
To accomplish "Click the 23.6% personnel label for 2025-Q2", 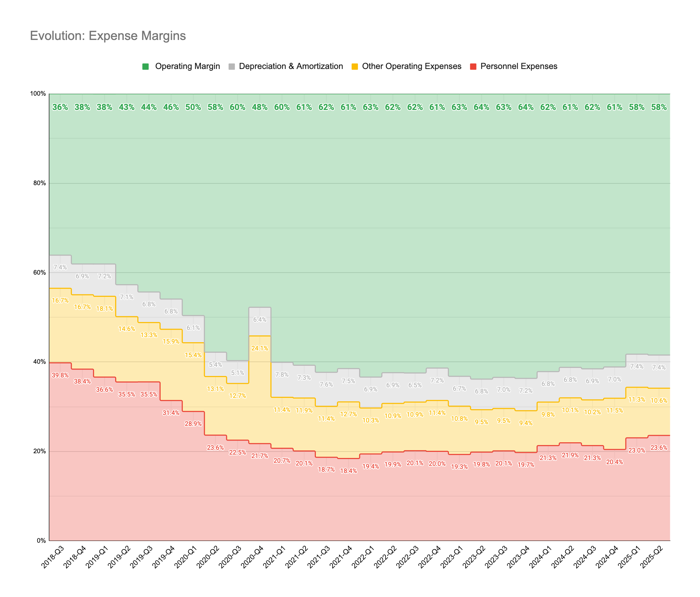I will [659, 448].
